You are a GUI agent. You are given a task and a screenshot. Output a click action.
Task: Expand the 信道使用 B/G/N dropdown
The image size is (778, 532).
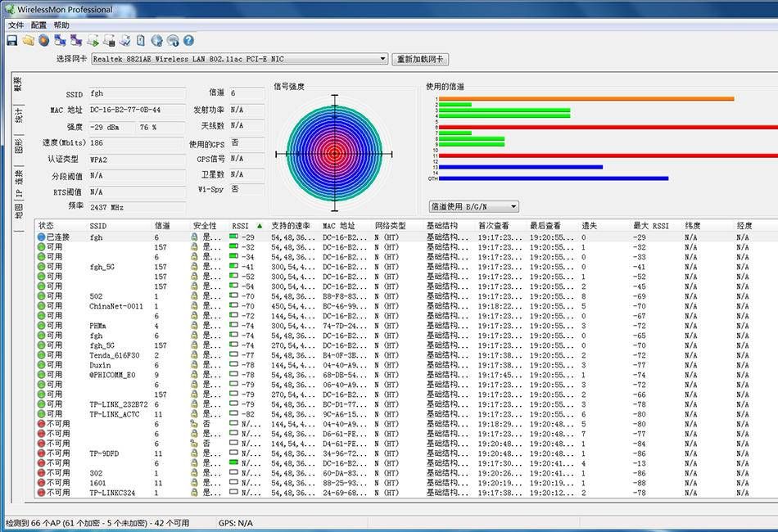pos(513,207)
